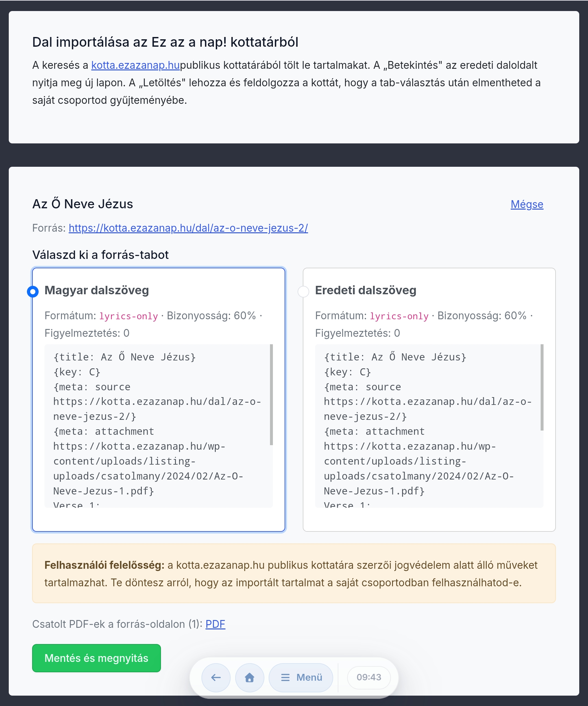Screen dimensions: 588x706
Task: Open the Menü hamburger button
Action: click(301, 677)
